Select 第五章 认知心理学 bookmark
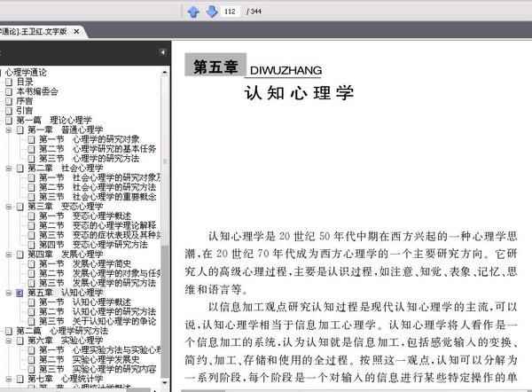Viewport: 532px width, 392px height. tap(65, 293)
